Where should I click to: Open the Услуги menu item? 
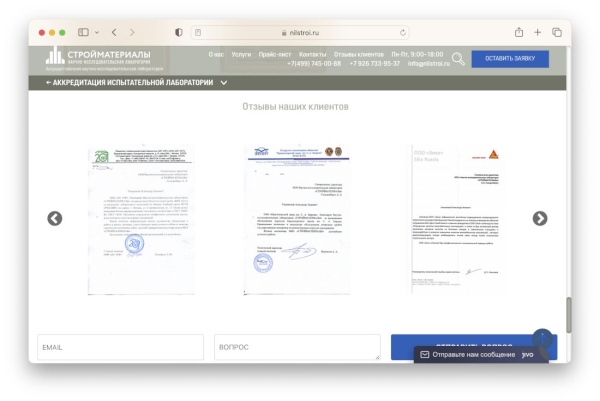pos(241,54)
